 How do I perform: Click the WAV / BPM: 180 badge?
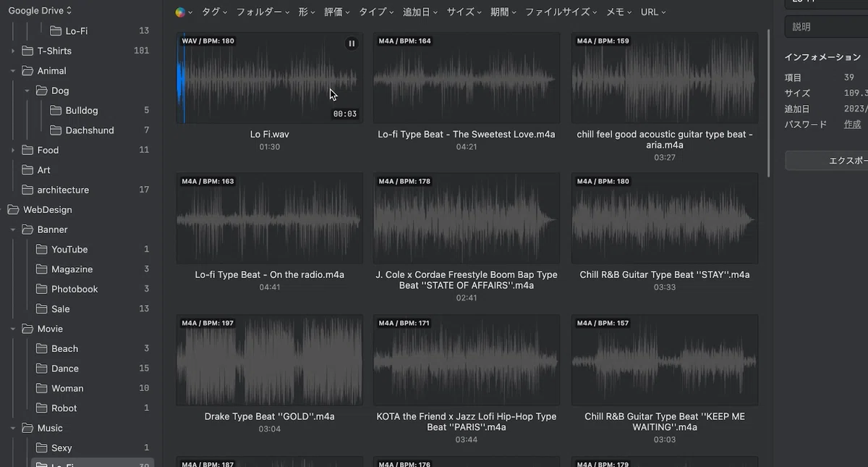(208, 41)
